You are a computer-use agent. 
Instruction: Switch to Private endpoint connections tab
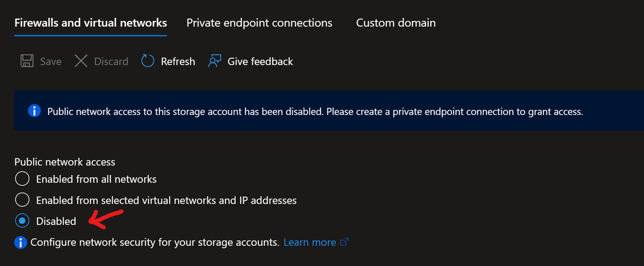pyautogui.click(x=259, y=23)
